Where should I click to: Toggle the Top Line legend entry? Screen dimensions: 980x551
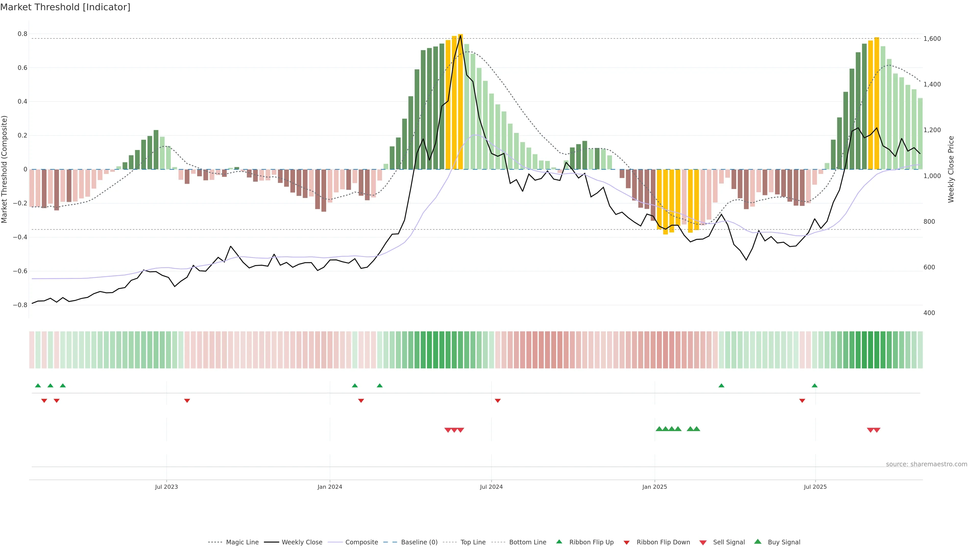click(473, 542)
